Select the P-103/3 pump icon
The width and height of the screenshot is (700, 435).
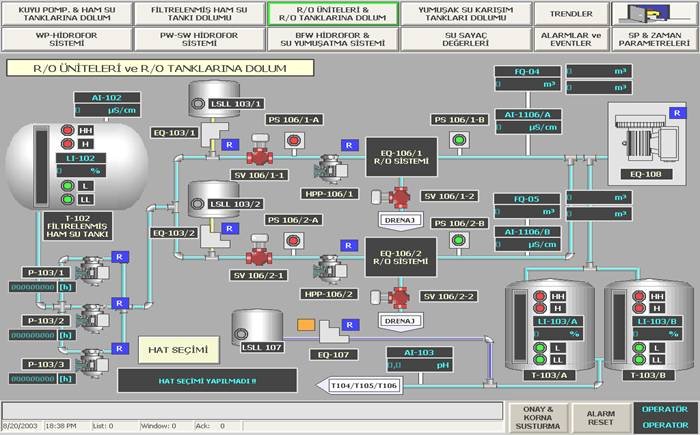coord(92,363)
